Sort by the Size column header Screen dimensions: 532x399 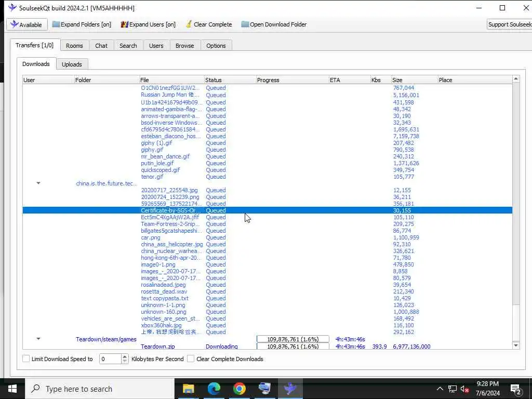[414, 80]
